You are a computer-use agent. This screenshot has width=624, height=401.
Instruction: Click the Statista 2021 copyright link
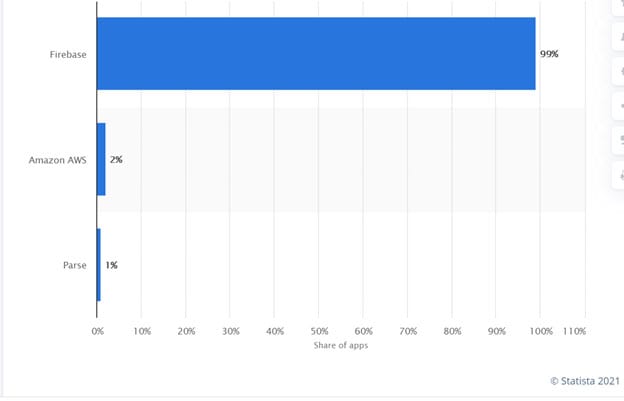[x=585, y=381]
